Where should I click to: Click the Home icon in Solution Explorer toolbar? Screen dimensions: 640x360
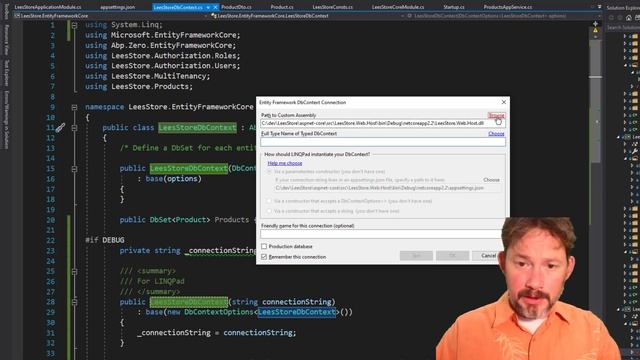point(628,17)
